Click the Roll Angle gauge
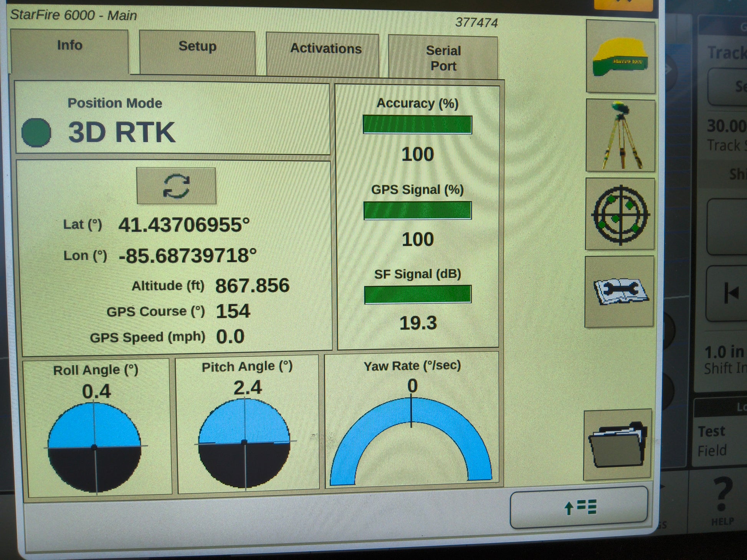The width and height of the screenshot is (747, 560). tap(94, 447)
